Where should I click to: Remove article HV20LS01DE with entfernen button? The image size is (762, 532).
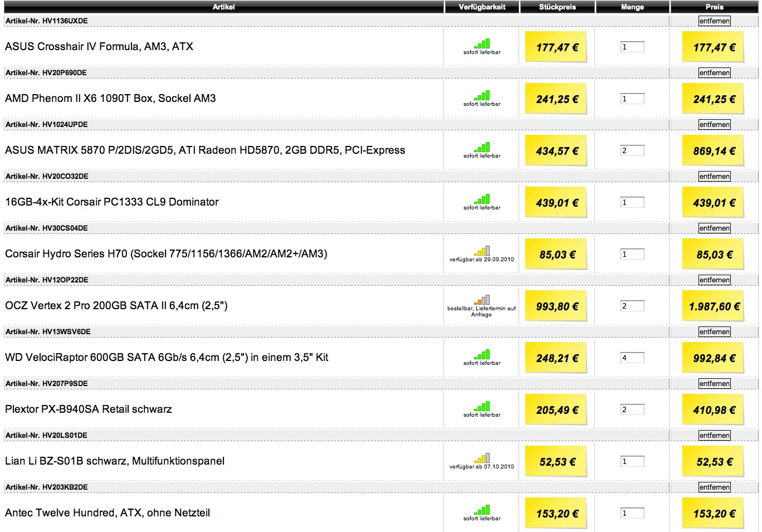[715, 436]
